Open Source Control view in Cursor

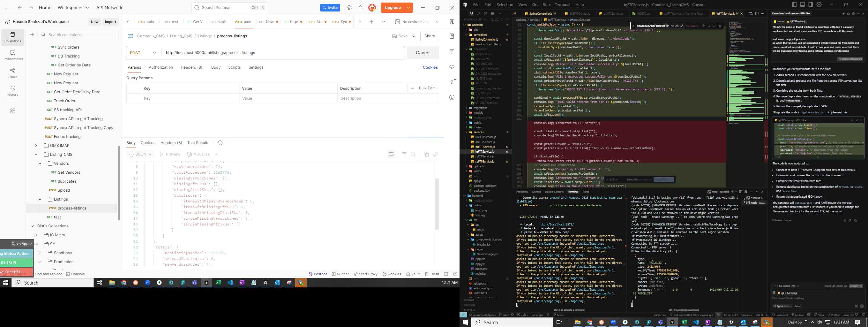pyautogui.click(x=485, y=13)
